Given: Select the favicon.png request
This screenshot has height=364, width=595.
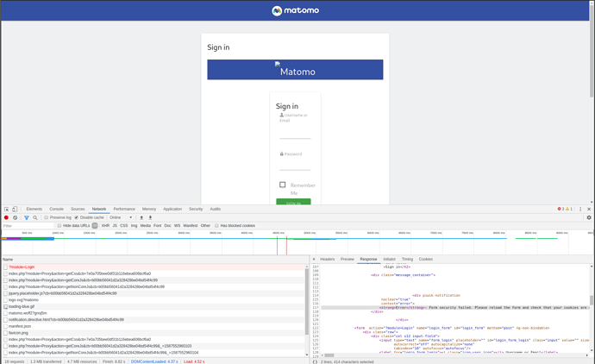Looking at the screenshot, I should coord(153,333).
